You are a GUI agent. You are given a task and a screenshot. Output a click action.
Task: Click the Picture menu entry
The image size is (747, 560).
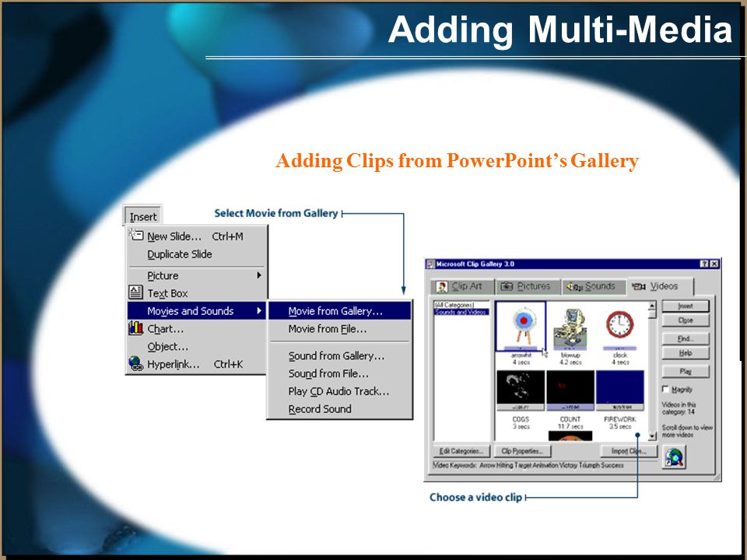196,275
